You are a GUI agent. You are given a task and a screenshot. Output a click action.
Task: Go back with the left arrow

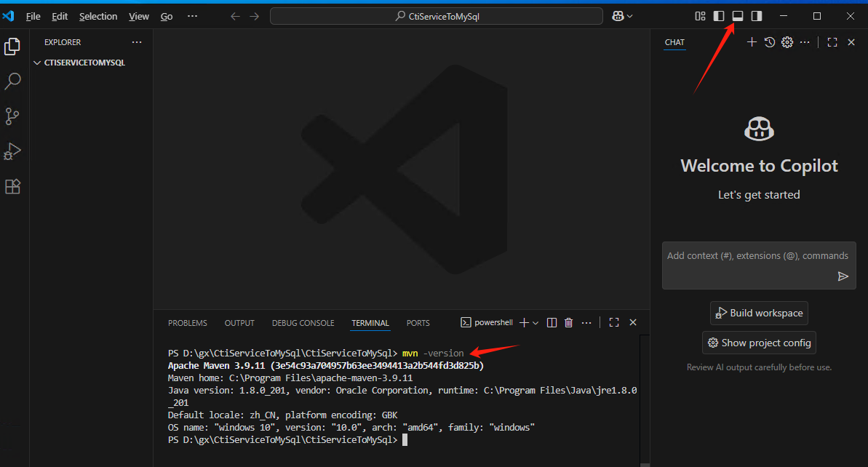(235, 17)
